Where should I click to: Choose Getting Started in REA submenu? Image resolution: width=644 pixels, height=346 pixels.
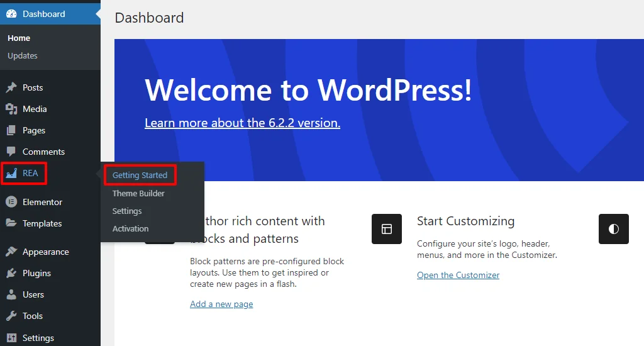[x=140, y=175]
